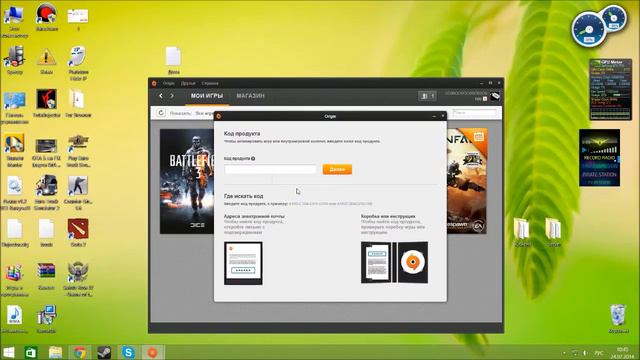Open the This PC icon on the desktop
The image size is (640, 360).
pos(14,22)
